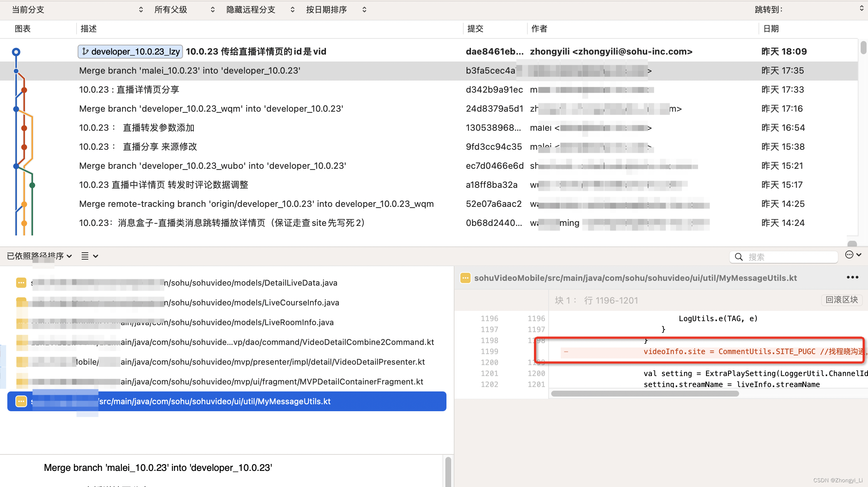
Task: Select file VideoDetailCombine2Command.kt
Action: [227, 342]
